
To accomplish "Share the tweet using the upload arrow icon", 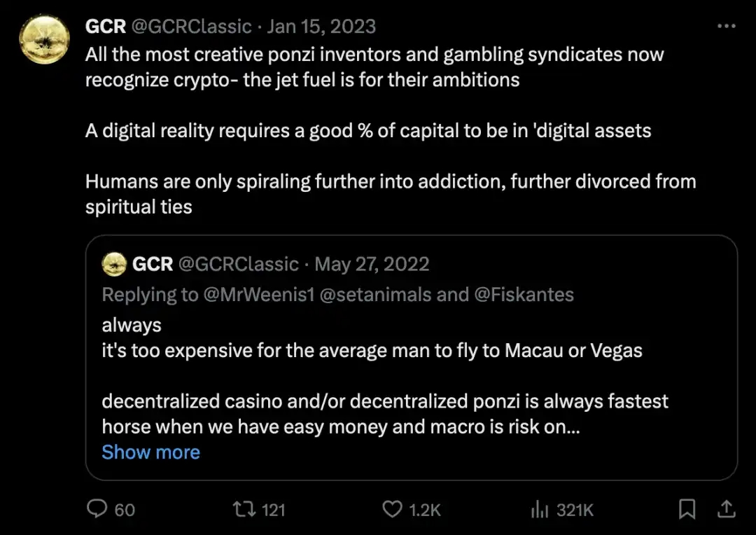I will (x=727, y=510).
